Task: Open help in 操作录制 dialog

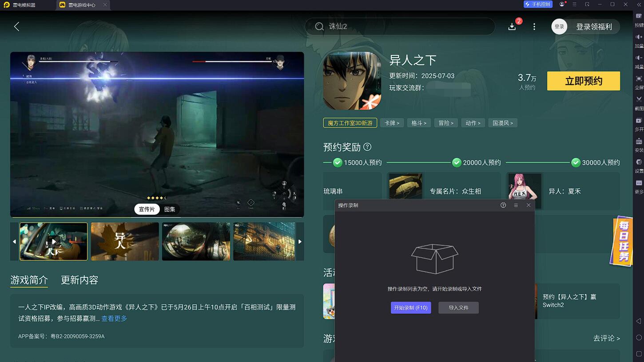Action: 503,205
